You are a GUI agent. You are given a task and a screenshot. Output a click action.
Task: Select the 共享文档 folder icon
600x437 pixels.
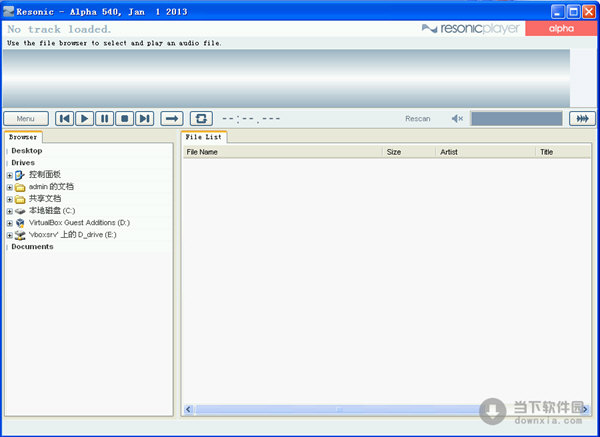tap(20, 199)
